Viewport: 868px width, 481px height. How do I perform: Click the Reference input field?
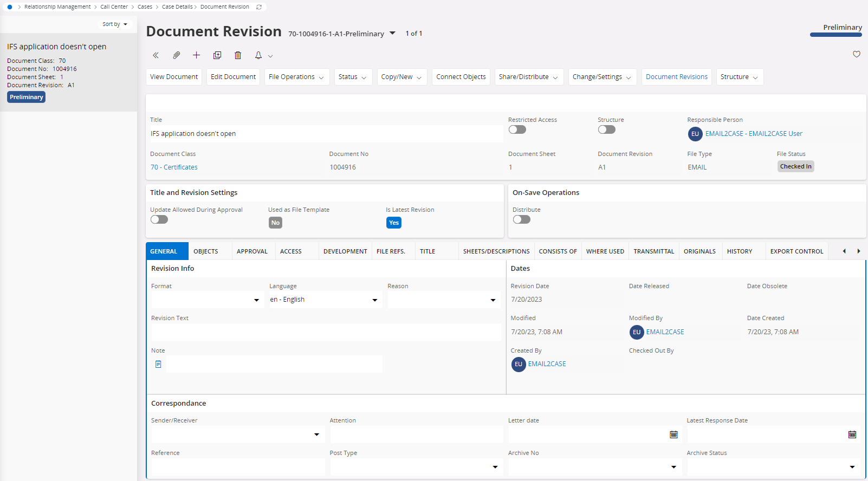click(x=238, y=467)
